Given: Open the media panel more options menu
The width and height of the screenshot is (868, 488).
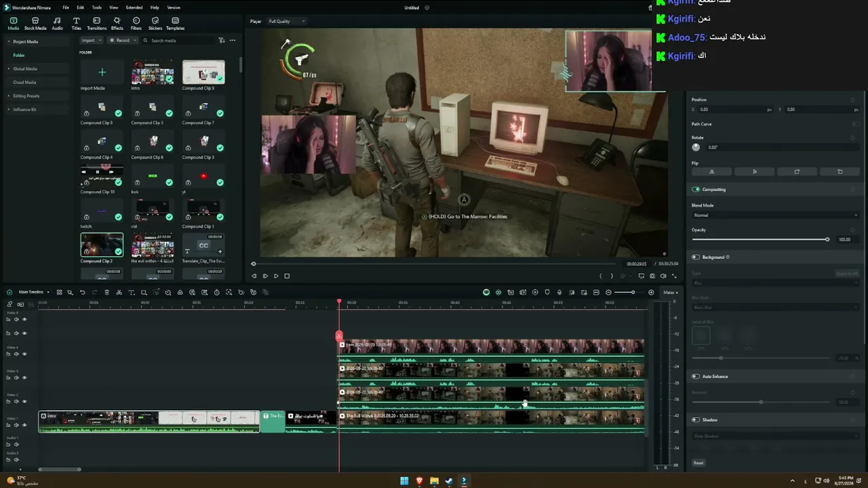Looking at the screenshot, I should [233, 41].
